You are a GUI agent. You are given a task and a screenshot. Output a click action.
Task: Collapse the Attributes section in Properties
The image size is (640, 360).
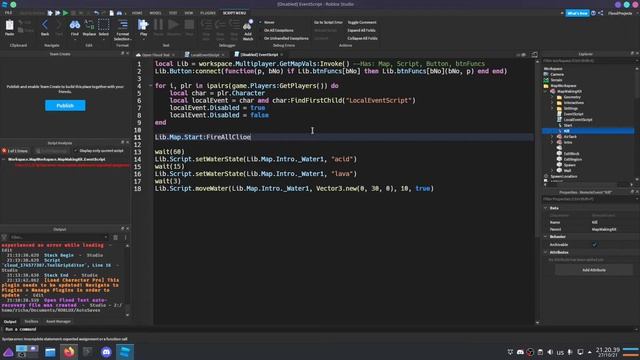(546, 252)
